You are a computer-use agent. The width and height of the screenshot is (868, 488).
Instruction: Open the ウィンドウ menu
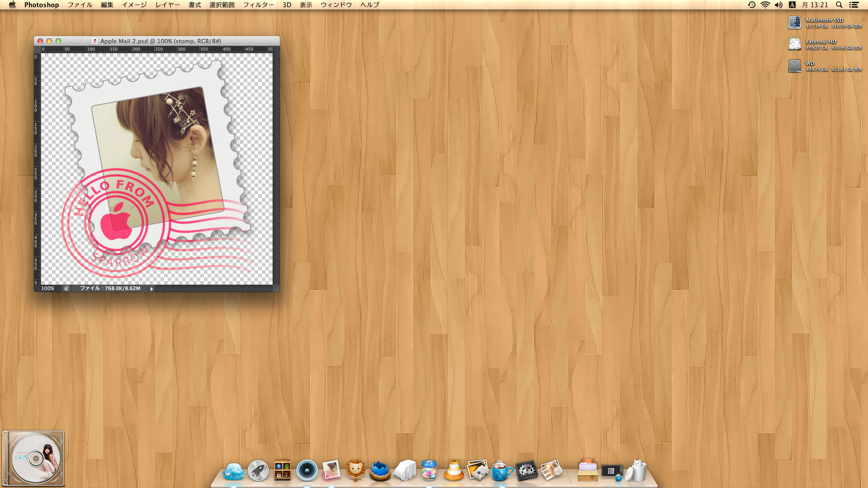pos(336,5)
